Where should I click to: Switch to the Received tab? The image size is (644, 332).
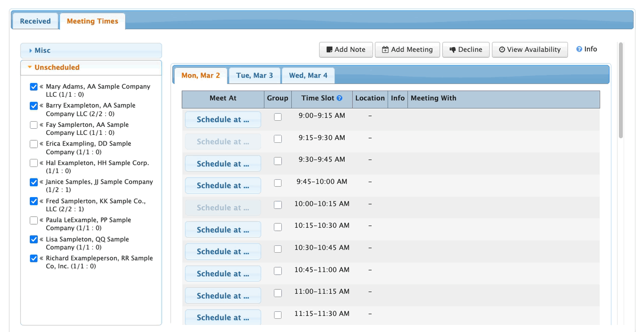(x=35, y=21)
